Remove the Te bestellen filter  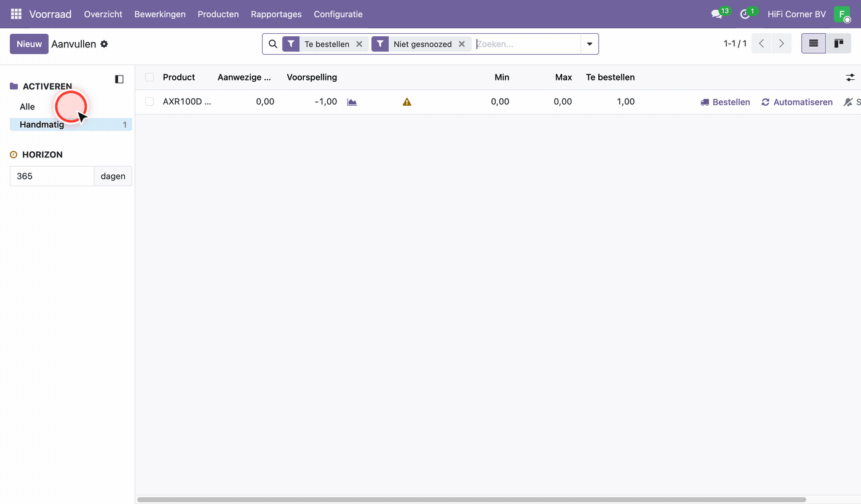pos(359,44)
